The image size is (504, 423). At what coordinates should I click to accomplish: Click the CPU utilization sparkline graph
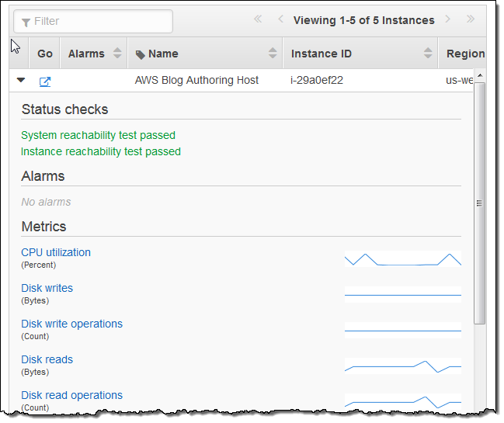[x=402, y=259]
